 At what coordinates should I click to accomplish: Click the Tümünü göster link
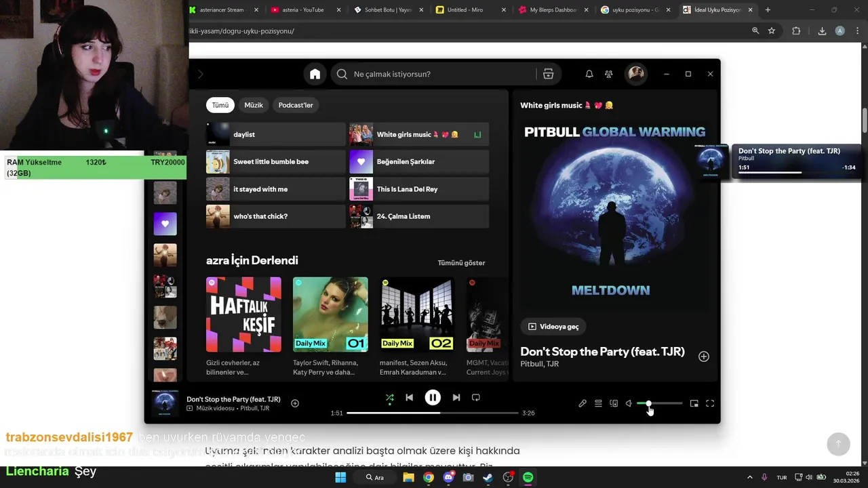461,263
